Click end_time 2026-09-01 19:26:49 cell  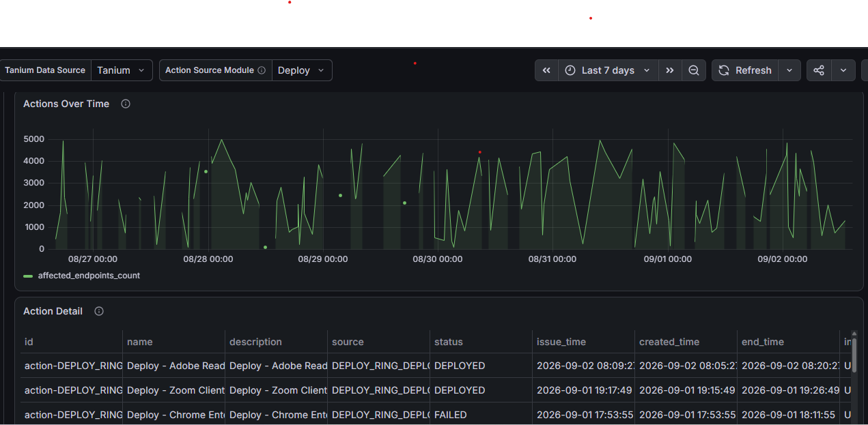click(x=789, y=390)
